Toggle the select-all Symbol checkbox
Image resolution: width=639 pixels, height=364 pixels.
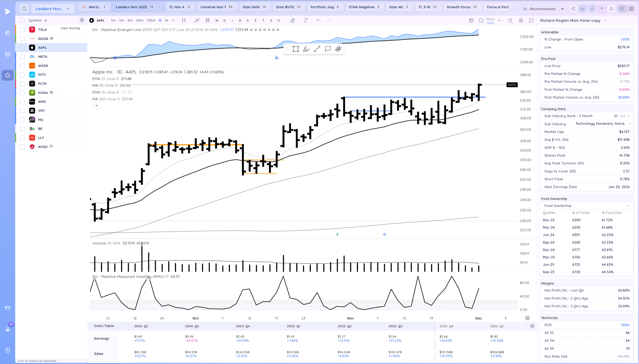point(22,20)
